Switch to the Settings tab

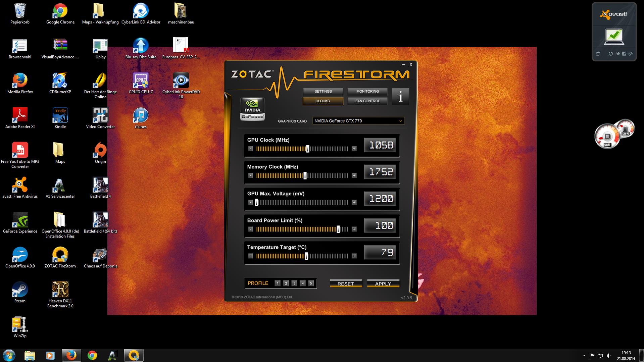323,92
